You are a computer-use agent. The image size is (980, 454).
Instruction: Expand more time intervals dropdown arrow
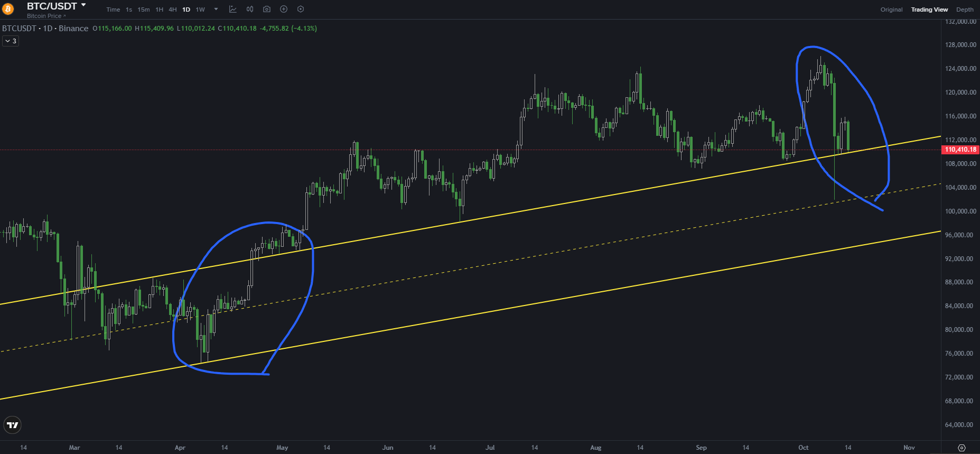pos(216,10)
